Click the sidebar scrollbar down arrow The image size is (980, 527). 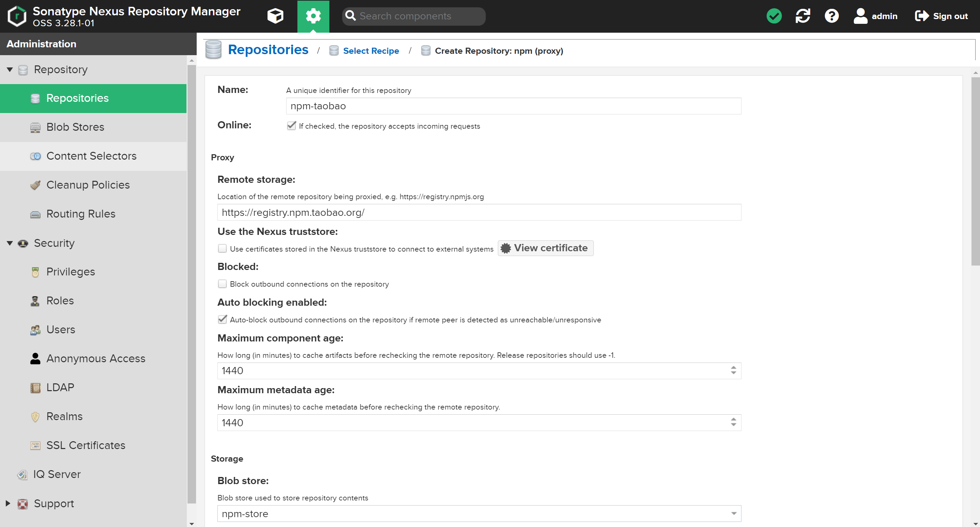(x=191, y=524)
